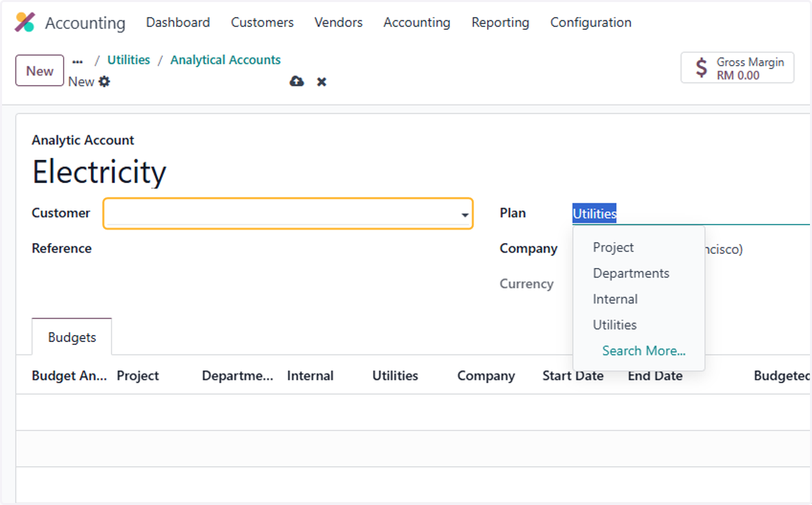Open the Customers menu
The width and height of the screenshot is (812, 505).
coord(262,22)
